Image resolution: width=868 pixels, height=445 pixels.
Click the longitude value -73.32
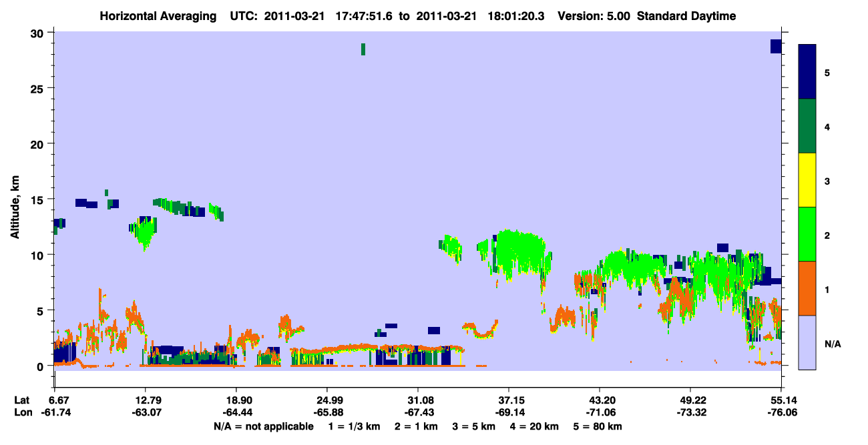pos(690,412)
